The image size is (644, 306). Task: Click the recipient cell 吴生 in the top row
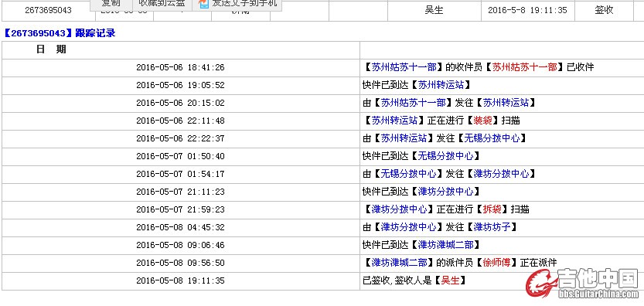[434, 10]
